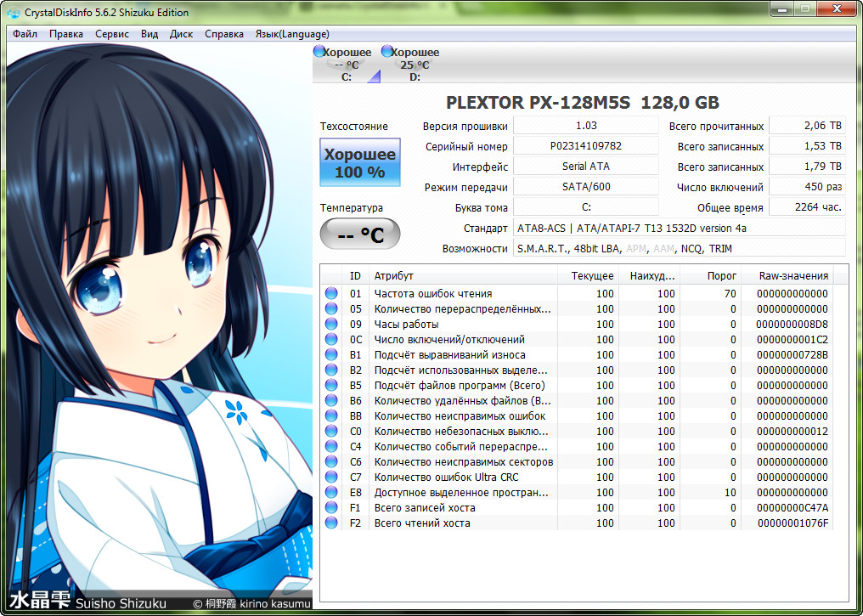Click status orb for attribute BB
The width and height of the screenshot is (863, 616).
click(x=330, y=415)
